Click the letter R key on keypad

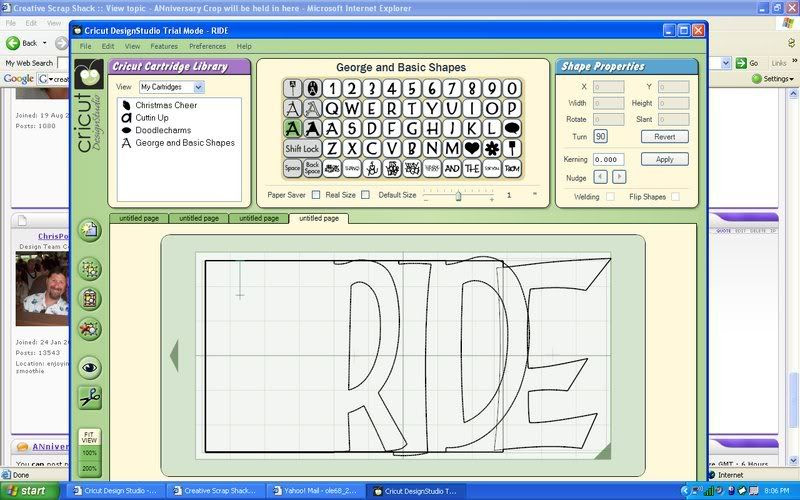point(392,109)
